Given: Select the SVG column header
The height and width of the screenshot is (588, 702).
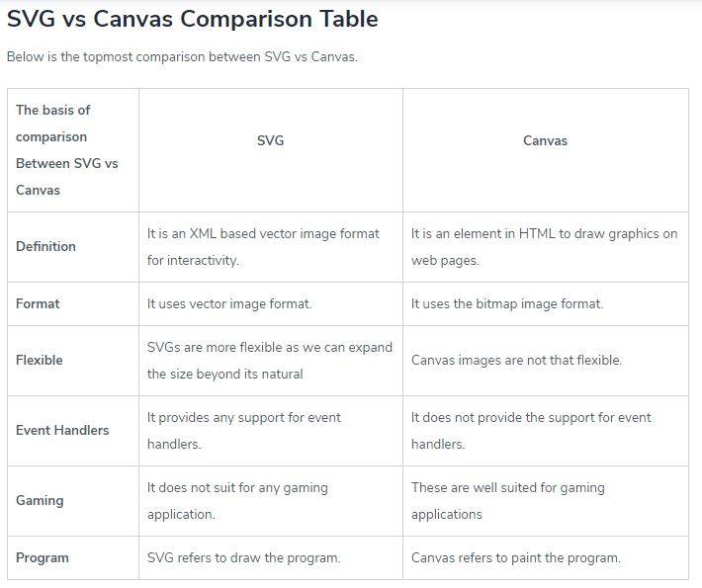Looking at the screenshot, I should [x=270, y=140].
